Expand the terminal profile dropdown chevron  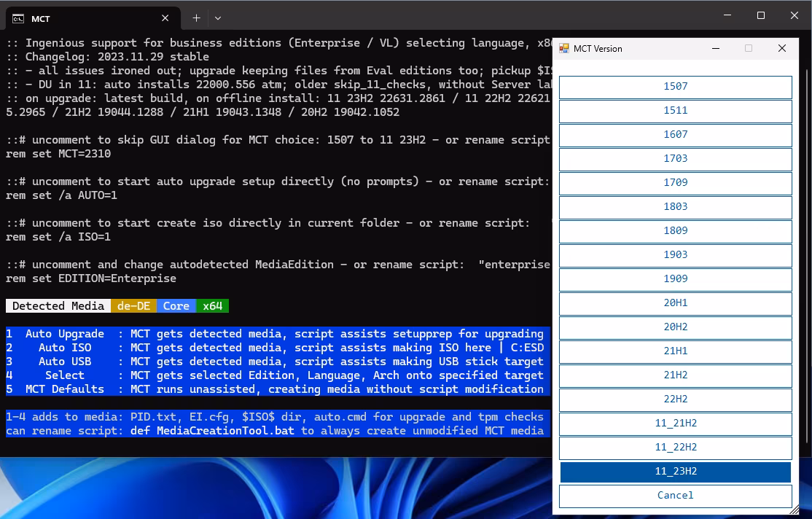click(218, 18)
